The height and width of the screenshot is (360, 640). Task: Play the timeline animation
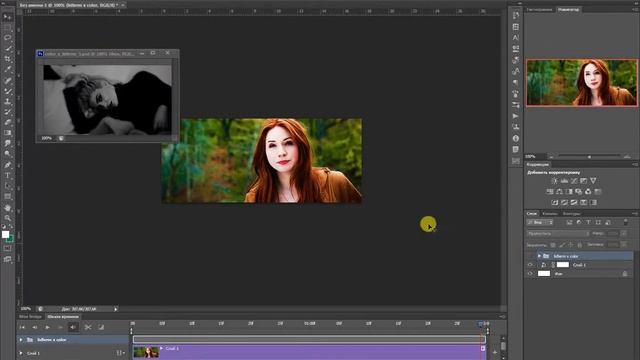click(47, 327)
